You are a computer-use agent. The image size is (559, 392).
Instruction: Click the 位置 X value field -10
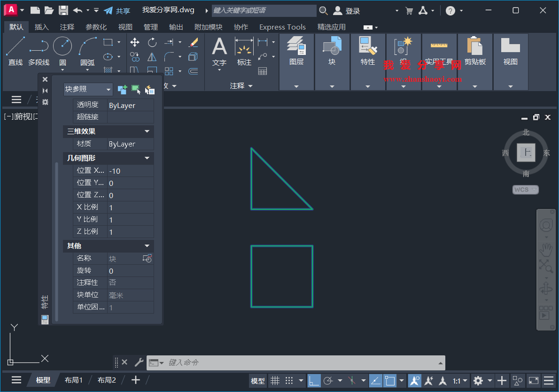(131, 171)
